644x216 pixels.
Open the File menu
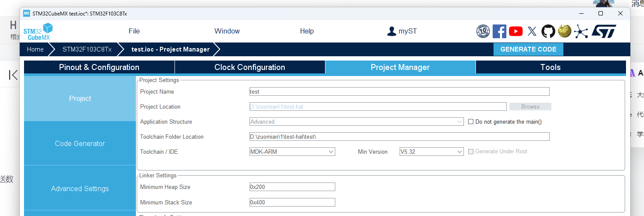[x=134, y=31]
